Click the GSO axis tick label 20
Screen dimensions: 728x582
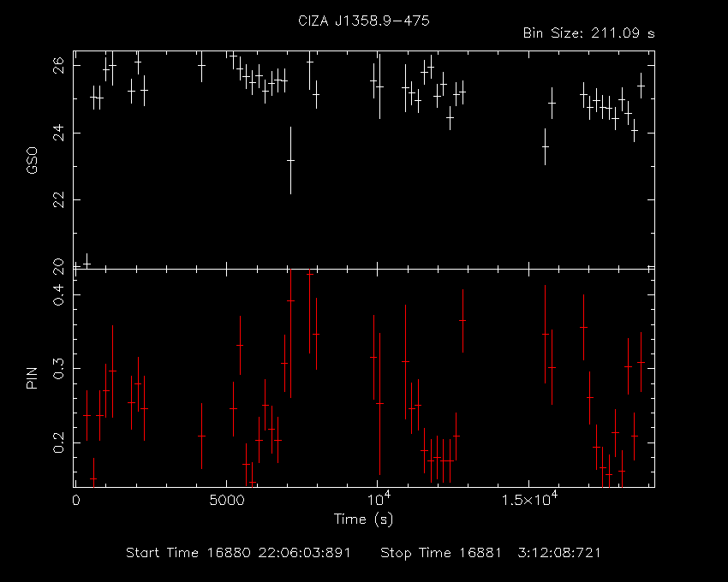click(x=58, y=266)
